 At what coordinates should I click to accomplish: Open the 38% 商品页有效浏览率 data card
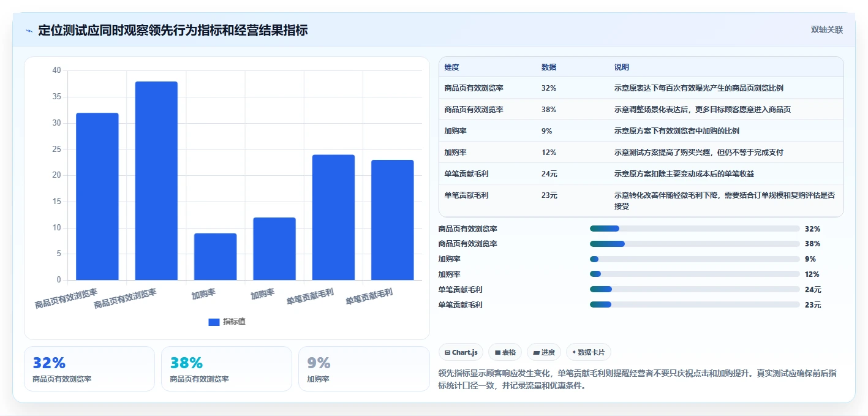(227, 369)
